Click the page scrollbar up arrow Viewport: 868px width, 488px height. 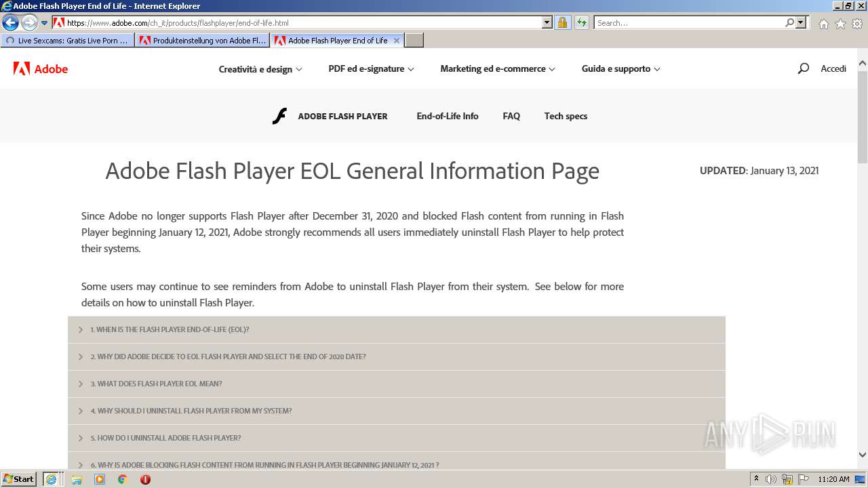pos(863,64)
